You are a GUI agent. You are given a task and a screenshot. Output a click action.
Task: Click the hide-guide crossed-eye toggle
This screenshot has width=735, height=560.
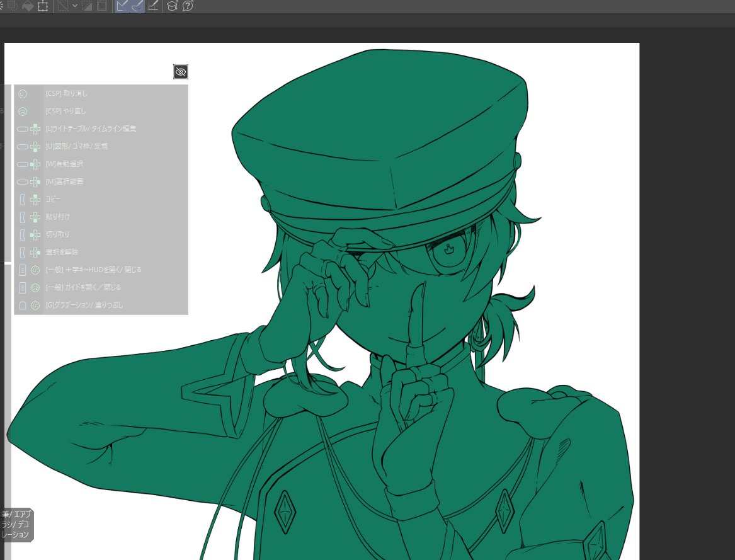tap(181, 72)
